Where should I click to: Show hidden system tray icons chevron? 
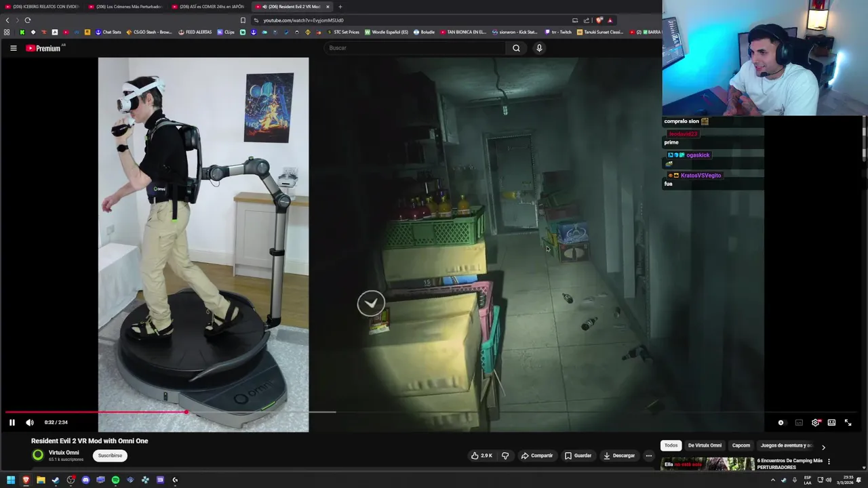coord(772,480)
